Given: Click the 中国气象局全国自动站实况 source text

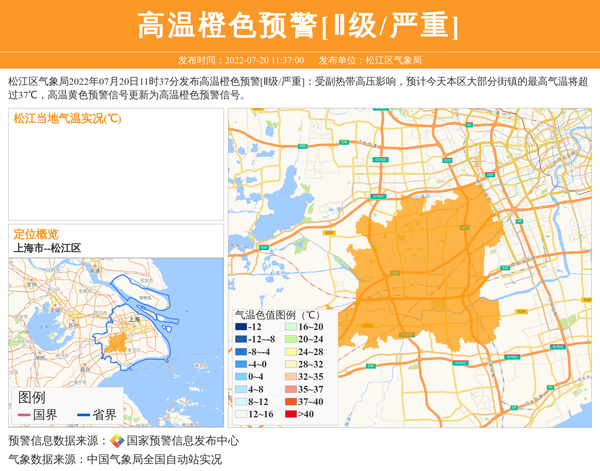Looking at the screenshot, I should pyautogui.click(x=154, y=459).
